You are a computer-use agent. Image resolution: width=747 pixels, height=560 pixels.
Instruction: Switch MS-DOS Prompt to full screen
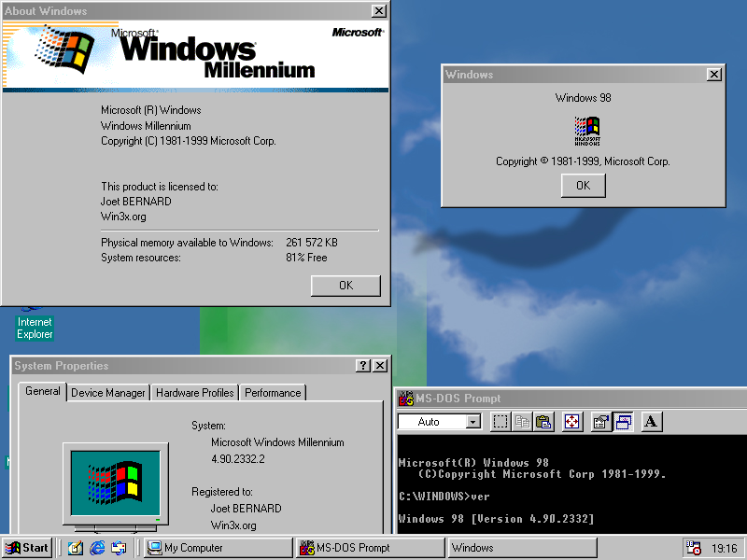[572, 422]
